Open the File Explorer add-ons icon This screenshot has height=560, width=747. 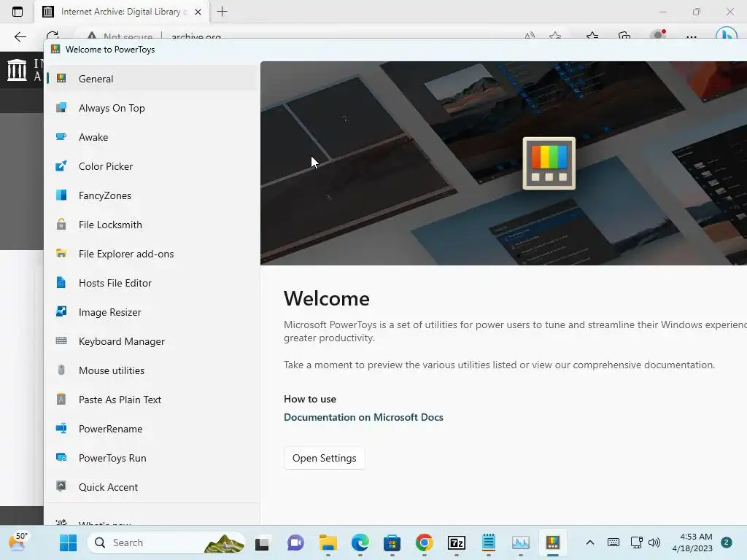click(x=61, y=253)
